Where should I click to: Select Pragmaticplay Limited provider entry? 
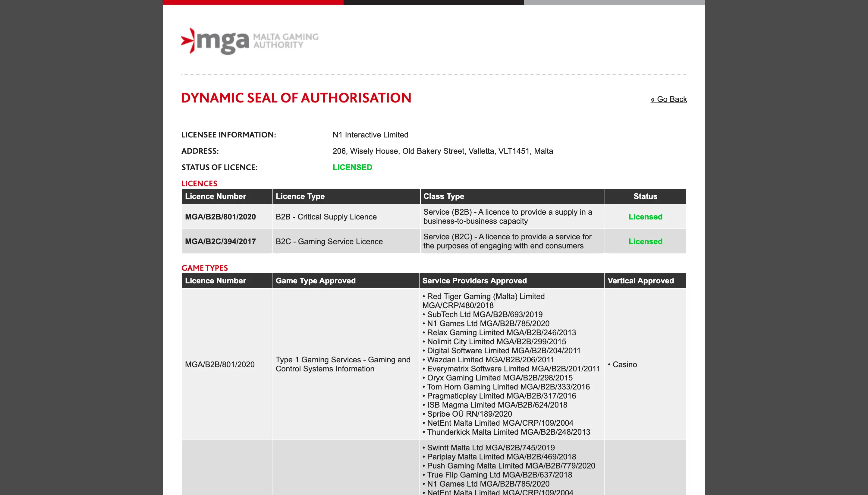(x=499, y=396)
